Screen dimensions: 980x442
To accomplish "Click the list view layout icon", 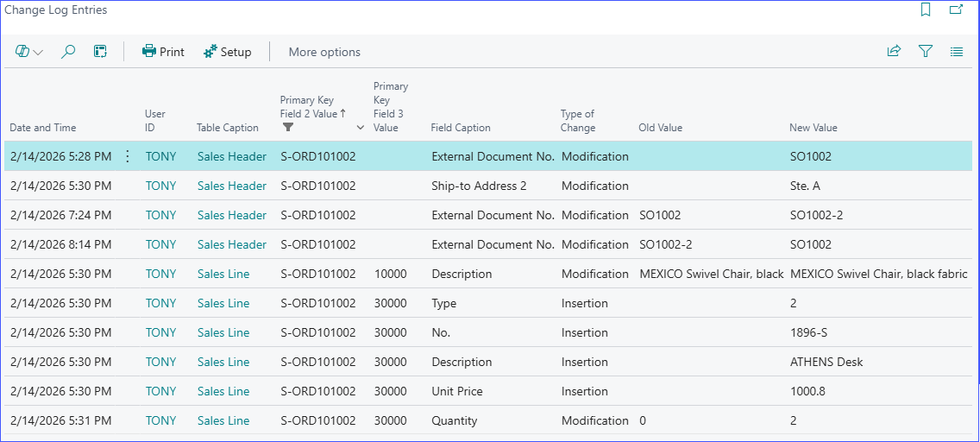I will [x=957, y=52].
